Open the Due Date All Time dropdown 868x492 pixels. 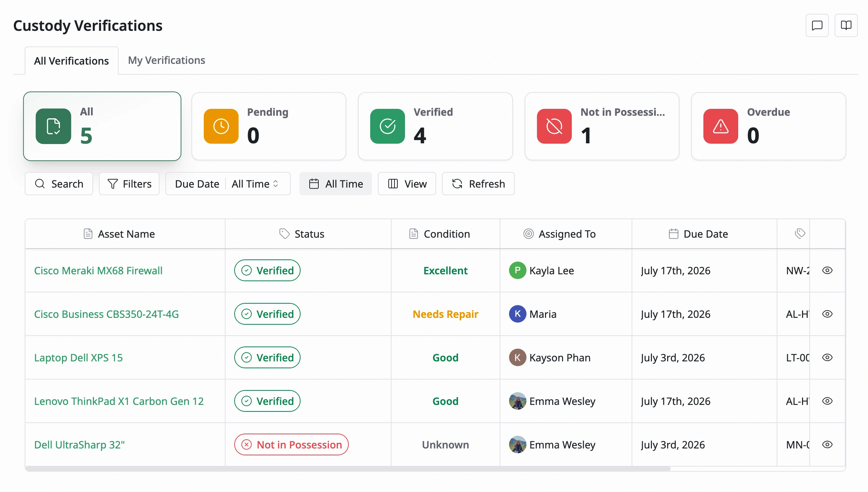[x=228, y=184]
